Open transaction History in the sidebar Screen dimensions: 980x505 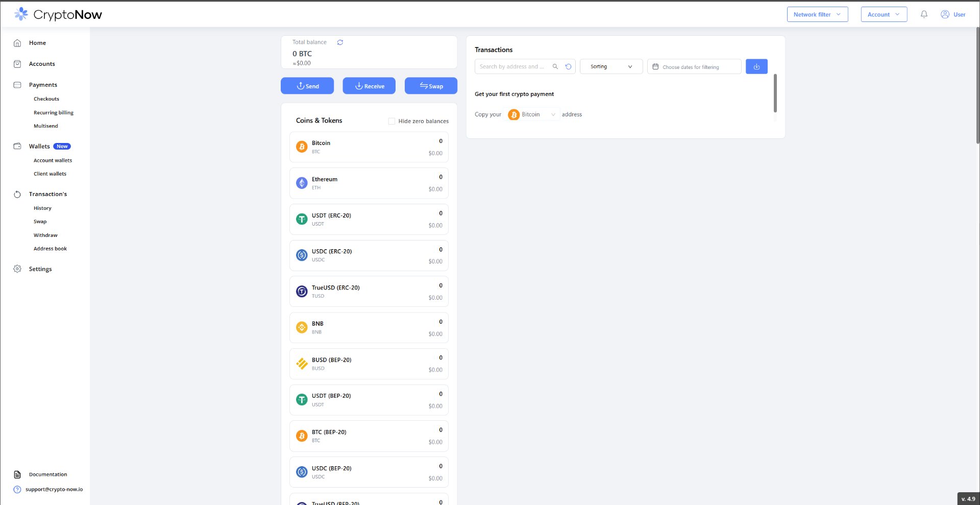[x=42, y=208]
